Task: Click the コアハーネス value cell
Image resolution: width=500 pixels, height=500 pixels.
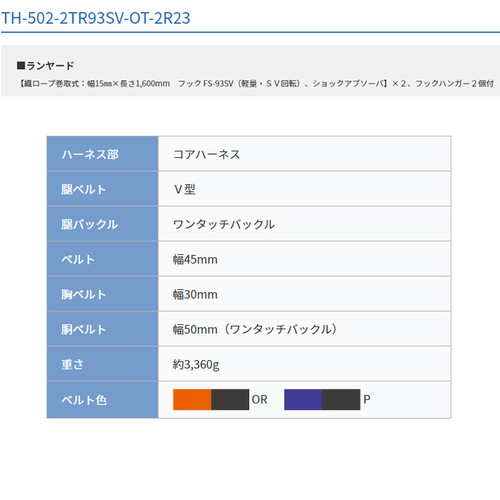Action: click(305, 154)
